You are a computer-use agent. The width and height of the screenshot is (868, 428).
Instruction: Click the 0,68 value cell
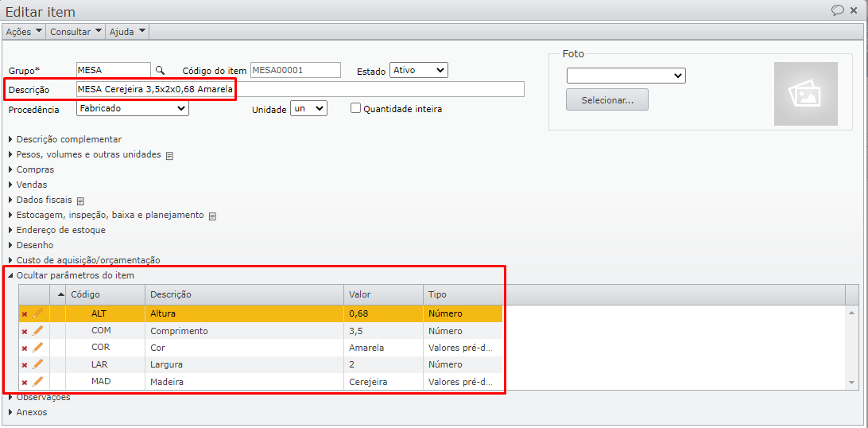coord(384,314)
